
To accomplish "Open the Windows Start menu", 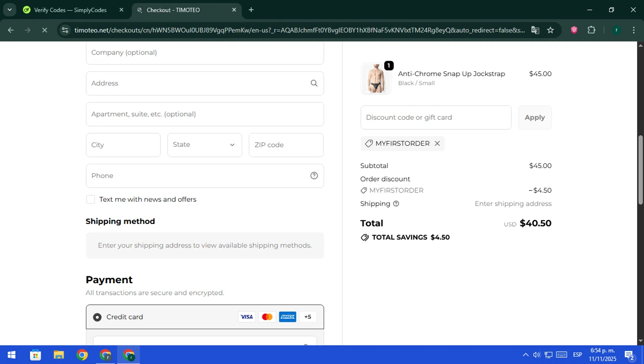I will (12, 355).
